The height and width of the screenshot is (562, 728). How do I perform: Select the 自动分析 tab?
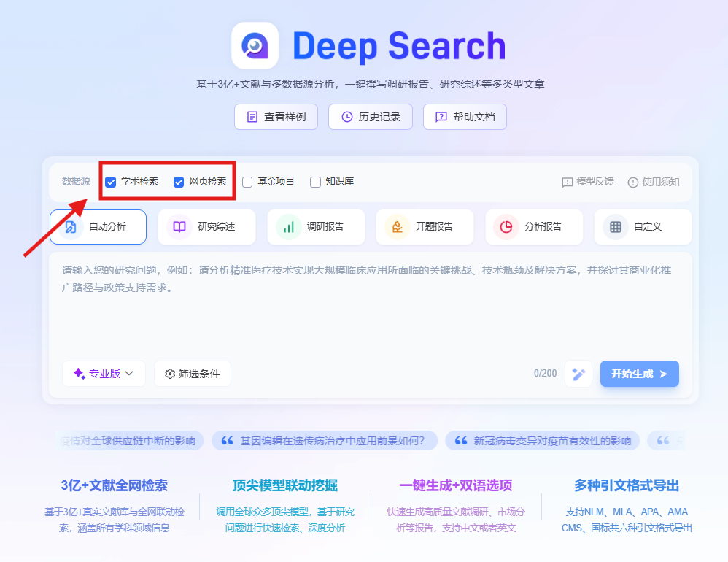98,227
